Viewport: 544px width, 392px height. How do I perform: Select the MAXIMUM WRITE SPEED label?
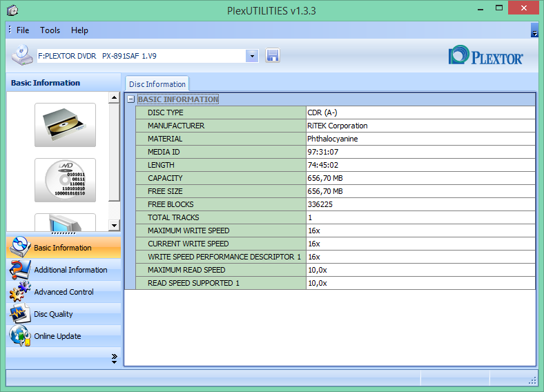[x=188, y=231]
